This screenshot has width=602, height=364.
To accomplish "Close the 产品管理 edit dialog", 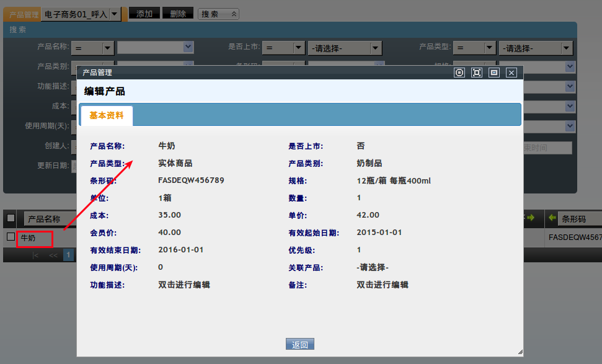I will (511, 73).
